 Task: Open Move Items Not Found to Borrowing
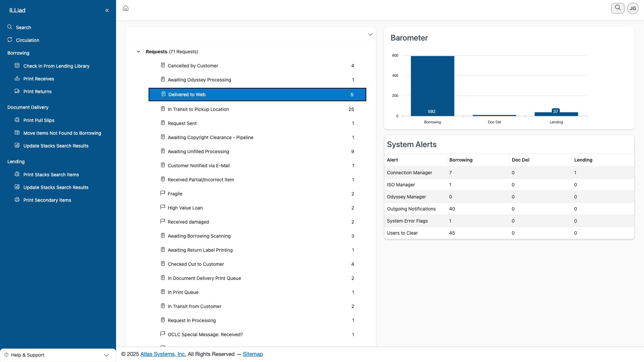62,133
